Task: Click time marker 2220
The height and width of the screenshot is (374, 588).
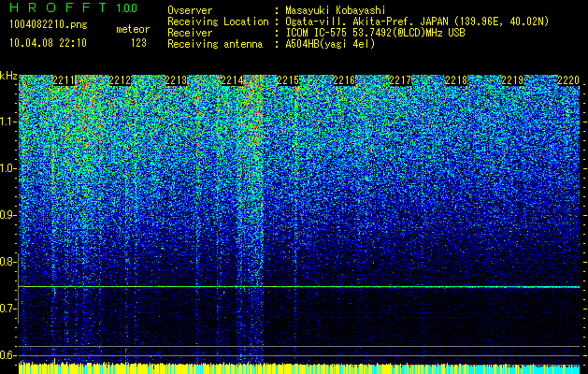Action: [568, 80]
